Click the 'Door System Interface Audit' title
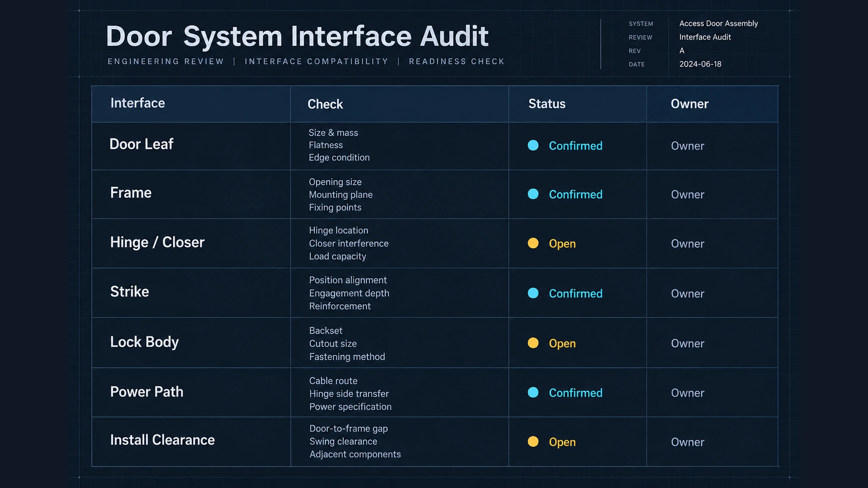The height and width of the screenshot is (488, 868). (297, 36)
